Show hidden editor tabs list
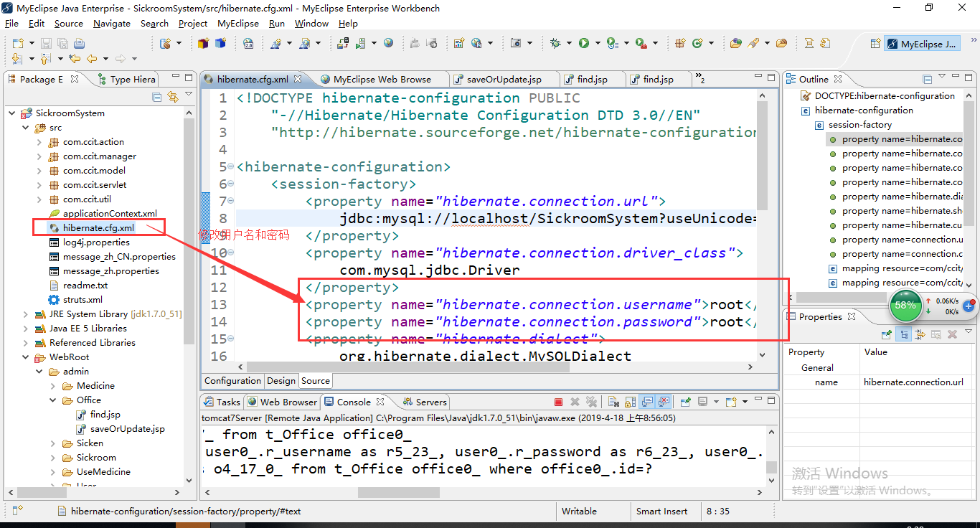 point(700,79)
